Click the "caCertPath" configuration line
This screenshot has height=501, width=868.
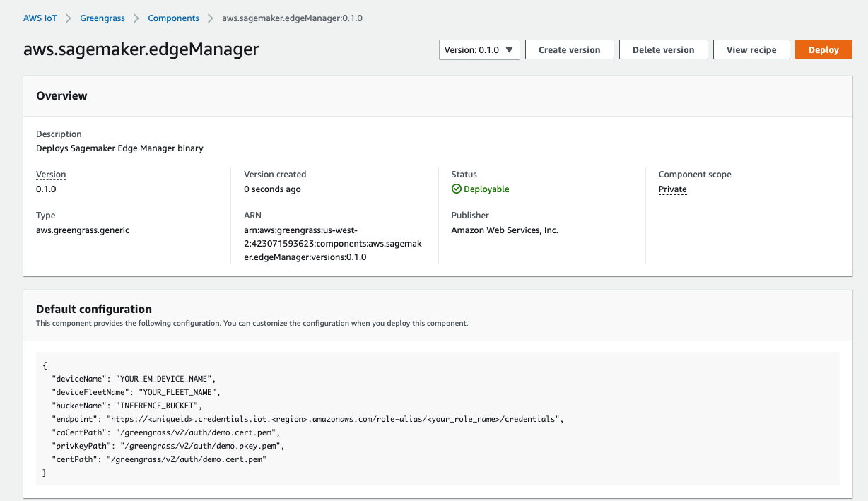click(166, 432)
